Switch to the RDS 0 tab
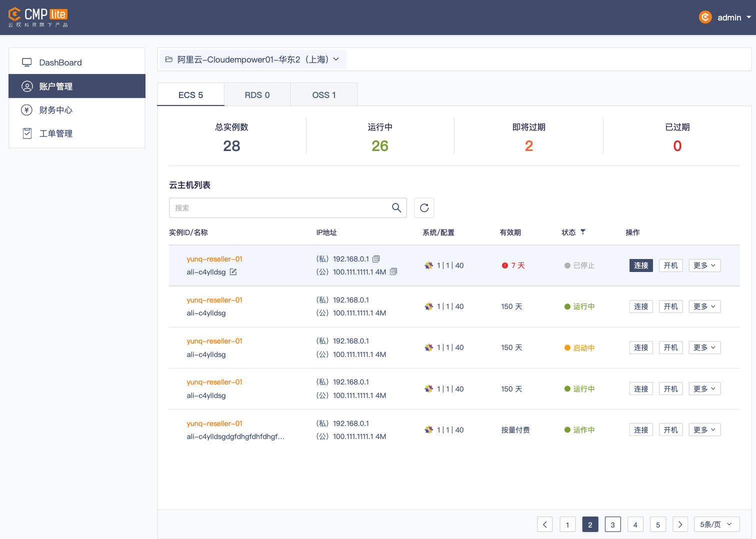This screenshot has height=539, width=756. (257, 95)
